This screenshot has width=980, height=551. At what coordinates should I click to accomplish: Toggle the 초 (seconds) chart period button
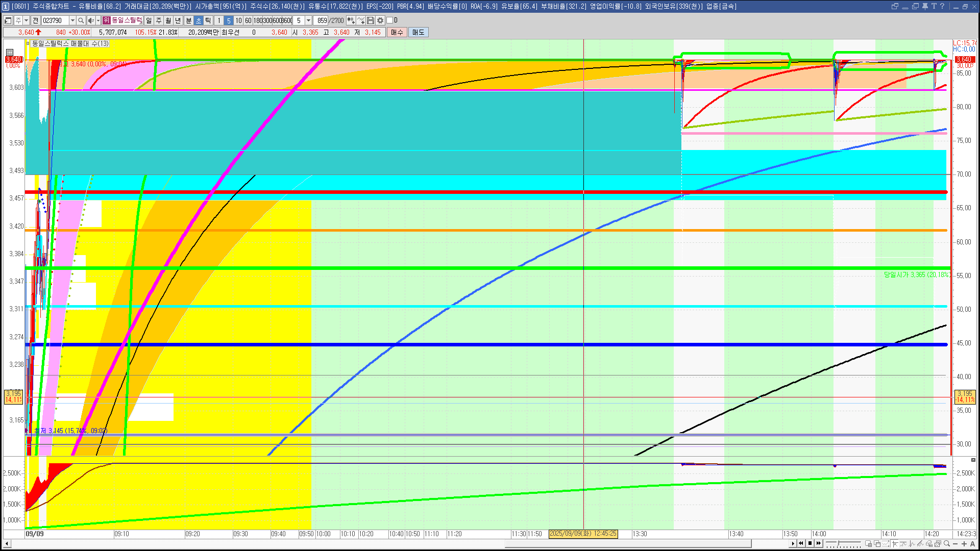click(199, 20)
